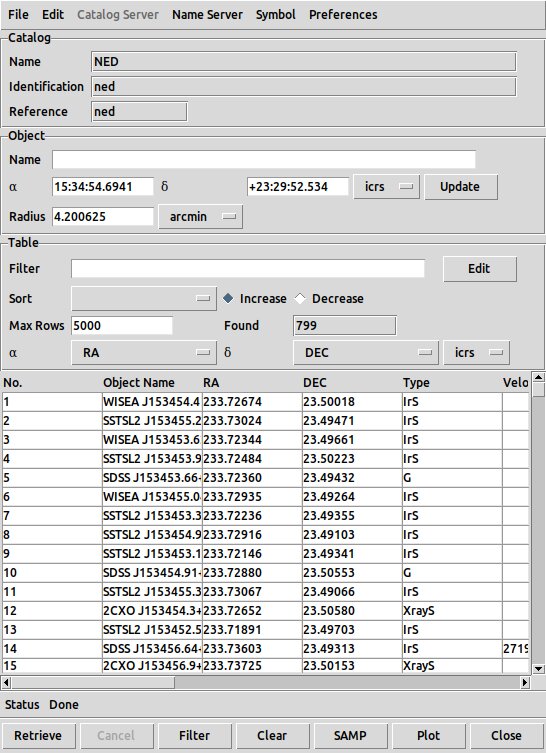
Task: Open the Name Server menu
Action: pos(207,14)
